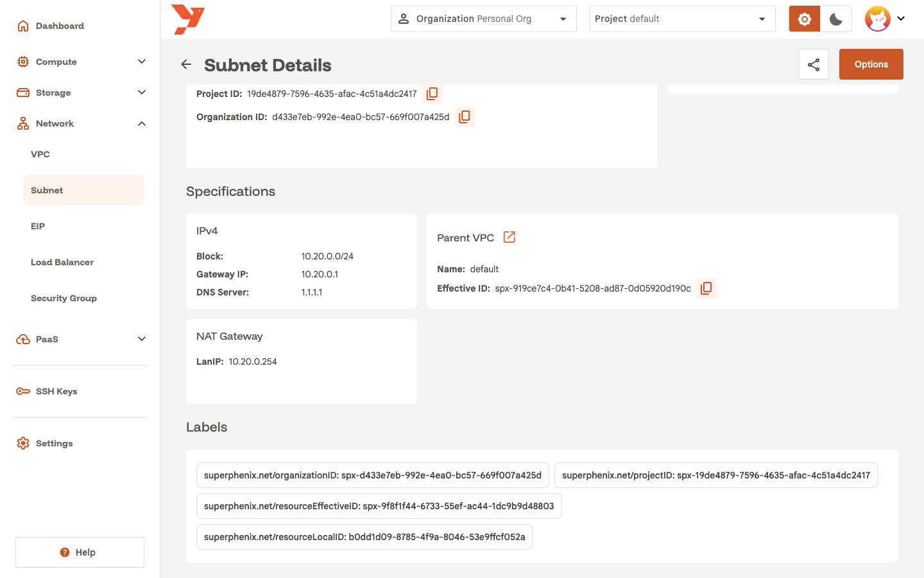Click the organizationID label chip
Image resolution: width=924 pixels, height=578 pixels.
tap(373, 475)
